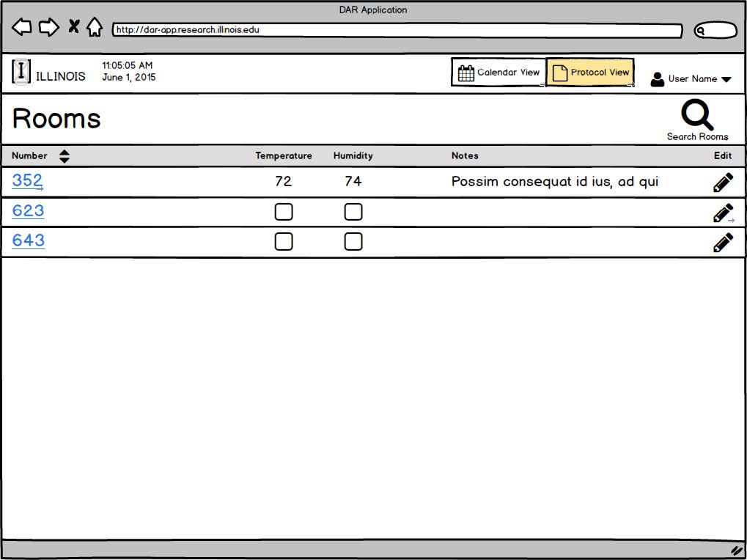
Task: Expand the User Name dropdown arrow
Action: (x=726, y=79)
